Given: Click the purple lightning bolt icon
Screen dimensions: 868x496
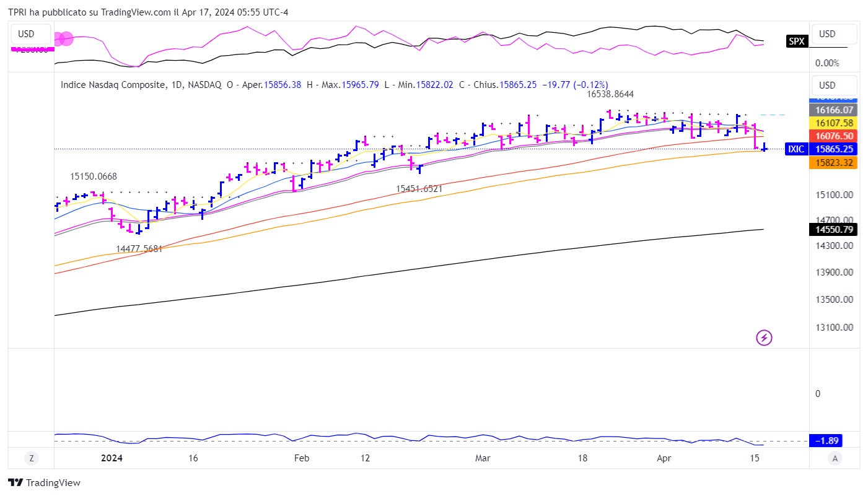Looking at the screenshot, I should click(764, 337).
